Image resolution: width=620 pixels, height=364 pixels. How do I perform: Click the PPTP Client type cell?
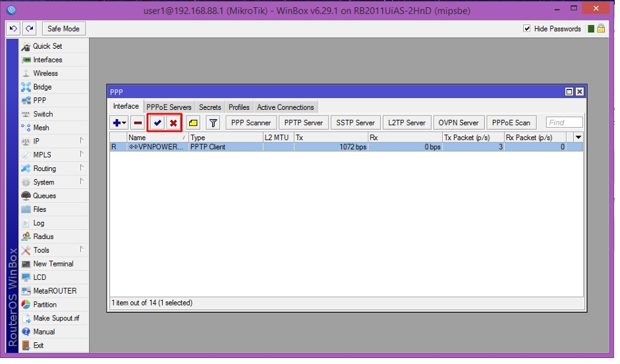tap(226, 147)
